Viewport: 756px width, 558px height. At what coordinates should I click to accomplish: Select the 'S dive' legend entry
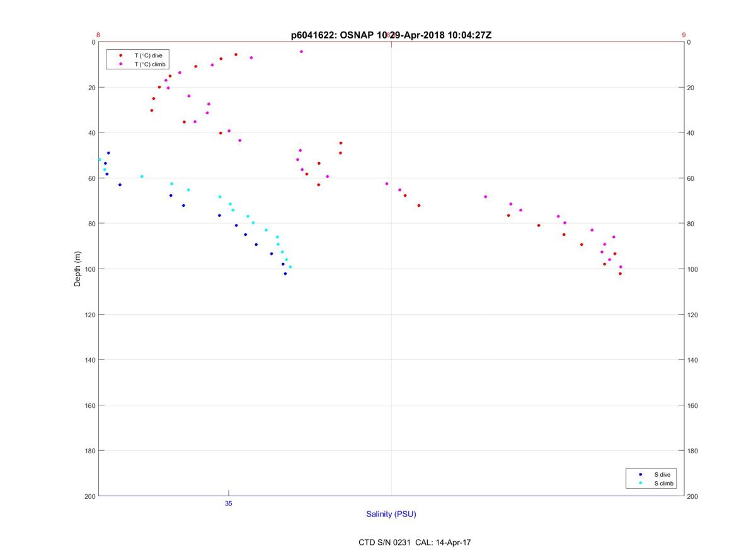[661, 474]
